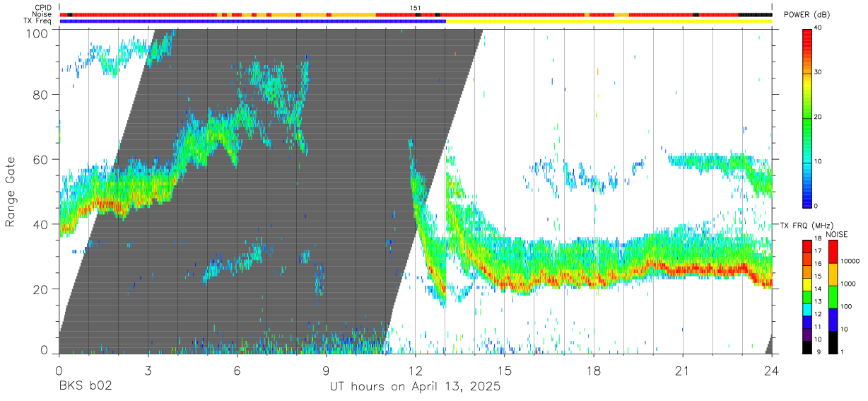The image size is (868, 401).
Task: Click the Noise row label at top-left
Action: [x=42, y=14]
